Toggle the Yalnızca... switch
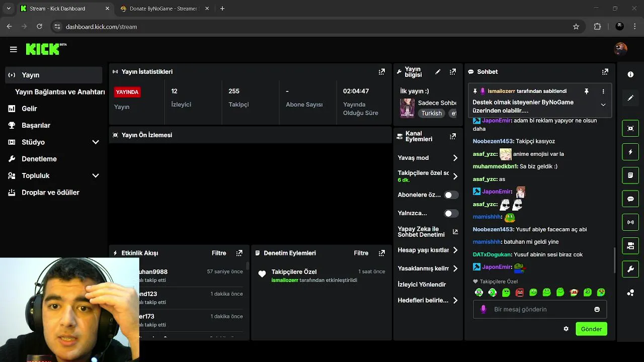Screen dimensions: 644x362 pos(451,213)
